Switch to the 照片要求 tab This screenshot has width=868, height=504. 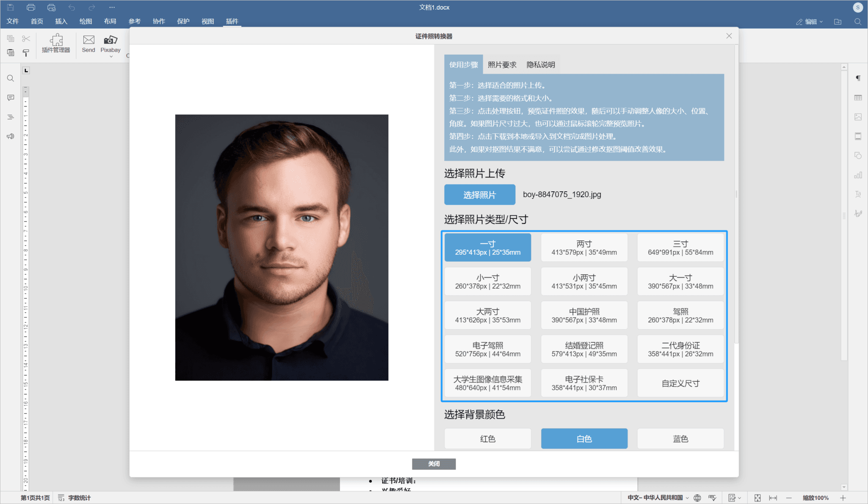(501, 64)
